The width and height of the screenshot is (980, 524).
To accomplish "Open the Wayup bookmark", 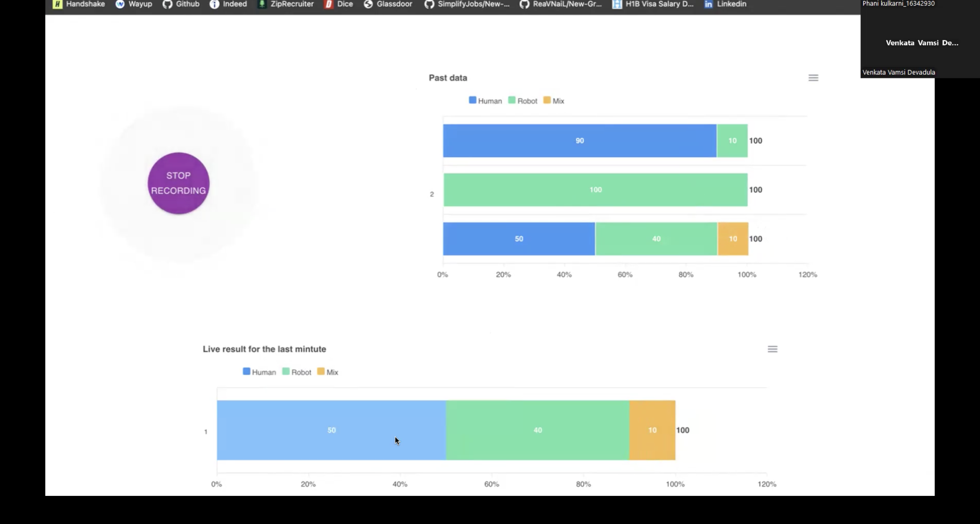I will 134,4.
